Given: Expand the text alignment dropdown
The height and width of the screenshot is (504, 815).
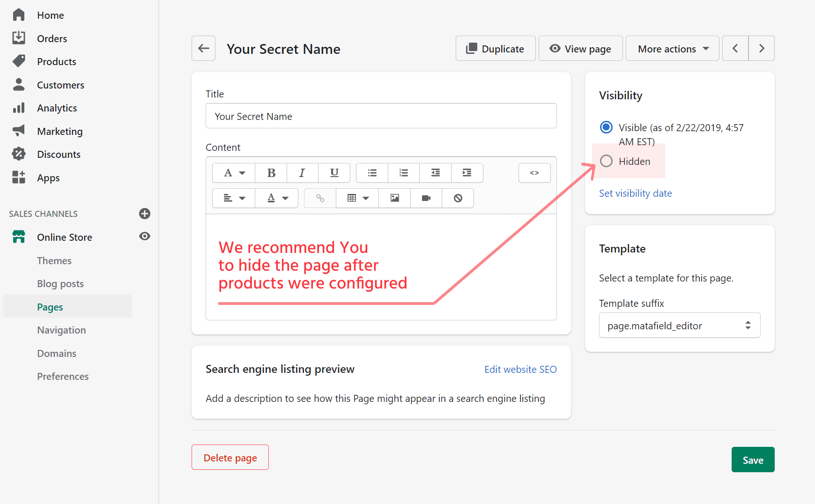Looking at the screenshot, I should [x=233, y=198].
